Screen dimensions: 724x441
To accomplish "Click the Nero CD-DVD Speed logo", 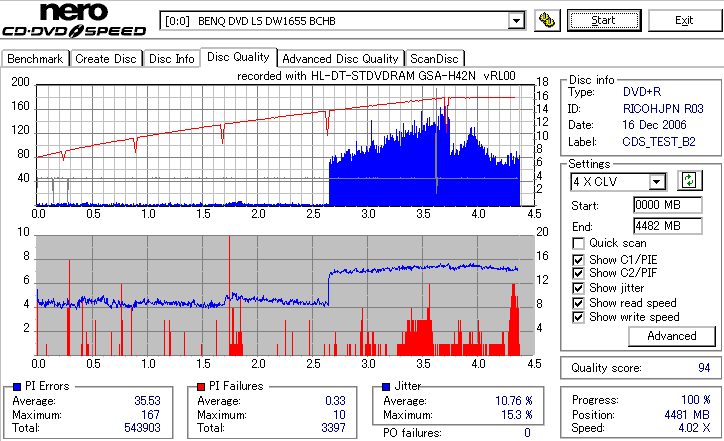I will (74, 19).
